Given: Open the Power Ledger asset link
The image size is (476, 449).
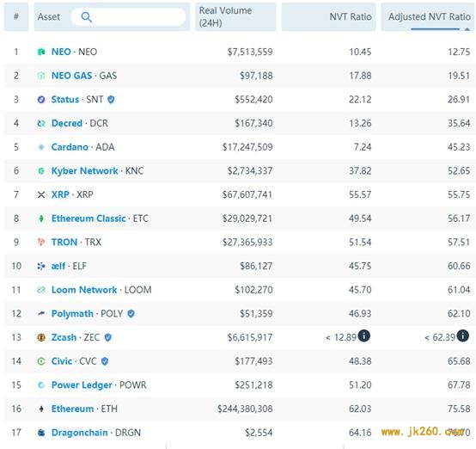Looking at the screenshot, I should 82,385.
